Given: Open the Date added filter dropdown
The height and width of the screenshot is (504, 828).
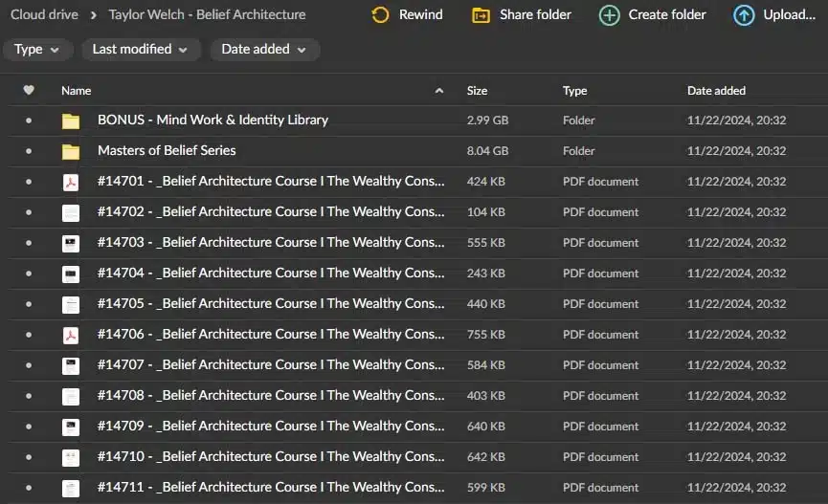Looking at the screenshot, I should click(264, 50).
